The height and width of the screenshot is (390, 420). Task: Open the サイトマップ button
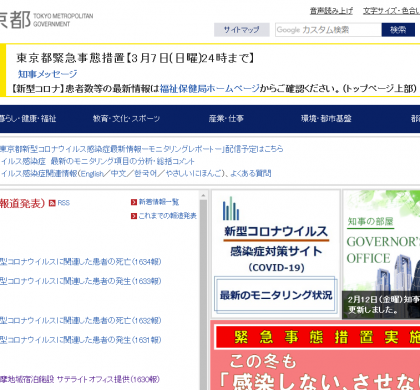tap(242, 30)
